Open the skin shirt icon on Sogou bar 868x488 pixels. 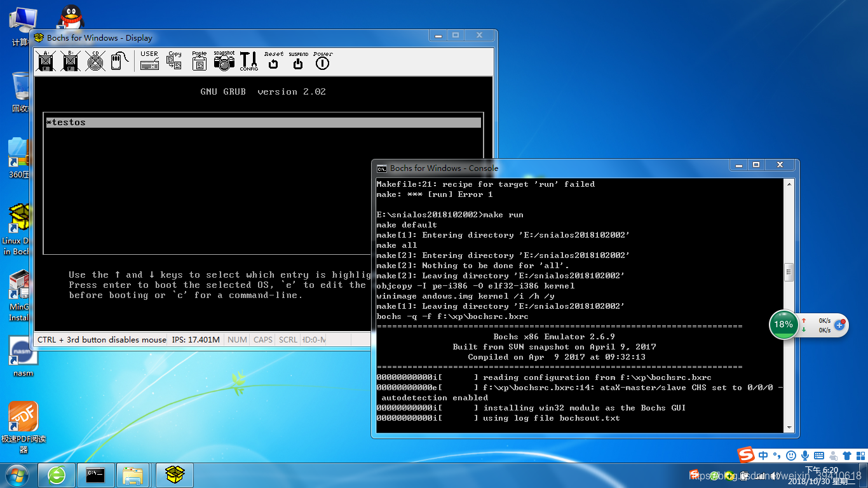(x=847, y=456)
